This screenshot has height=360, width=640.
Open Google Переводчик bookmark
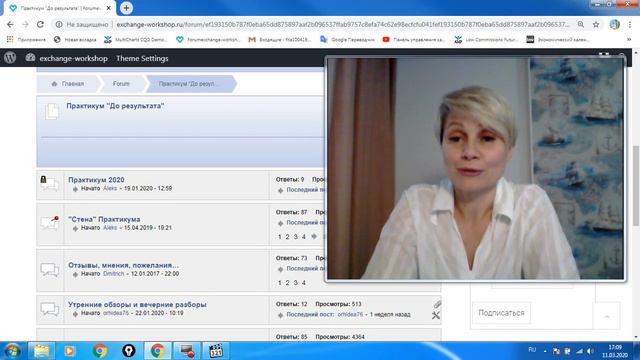point(347,40)
